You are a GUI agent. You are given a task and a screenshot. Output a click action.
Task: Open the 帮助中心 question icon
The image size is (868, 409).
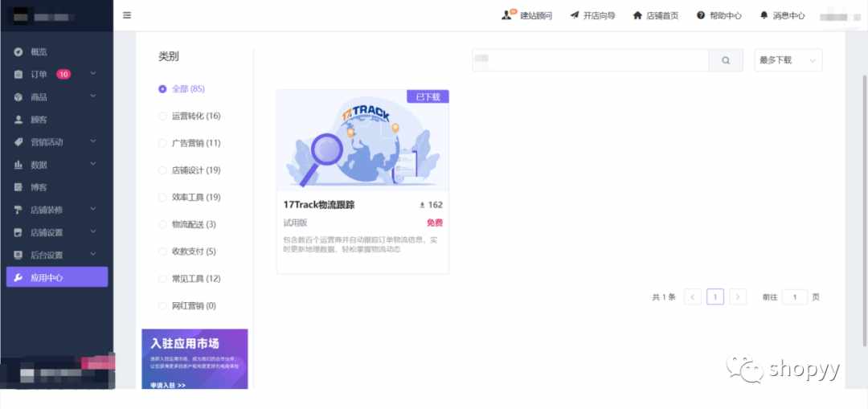(x=701, y=15)
